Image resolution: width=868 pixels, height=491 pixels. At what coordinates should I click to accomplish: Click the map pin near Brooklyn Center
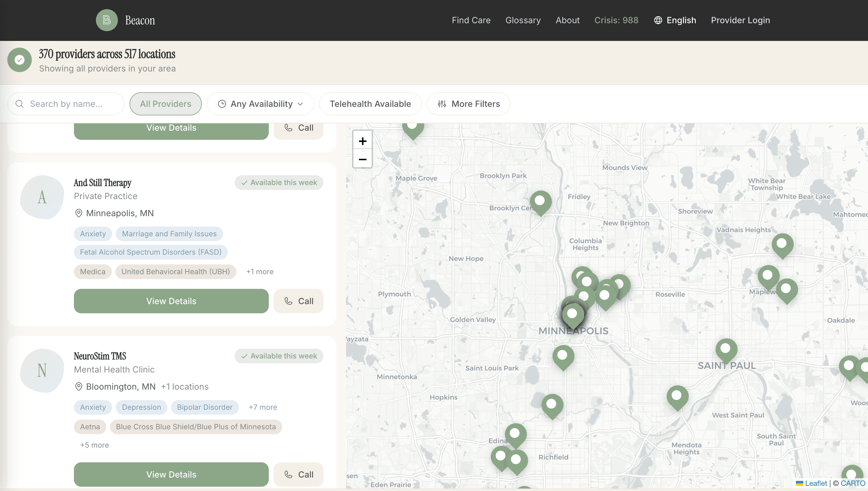tap(541, 202)
